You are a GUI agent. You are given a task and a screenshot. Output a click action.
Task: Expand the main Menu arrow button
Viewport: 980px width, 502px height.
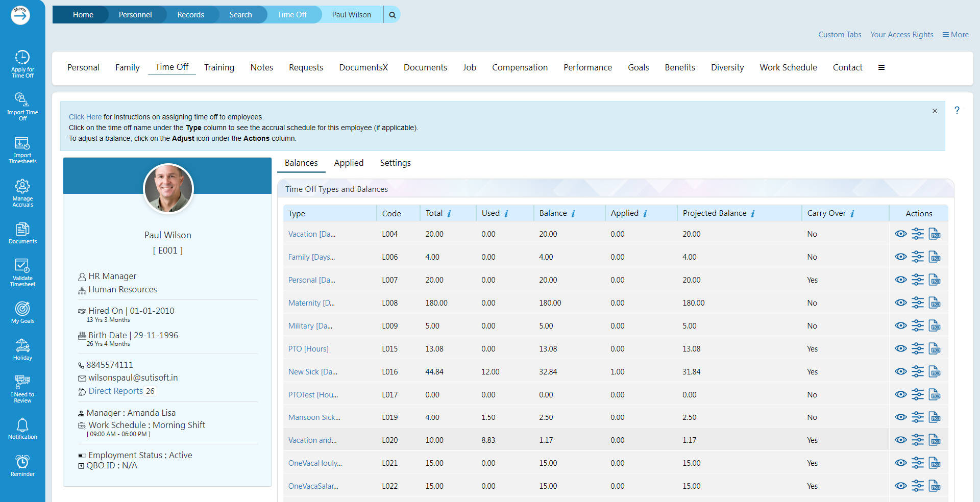(20, 15)
